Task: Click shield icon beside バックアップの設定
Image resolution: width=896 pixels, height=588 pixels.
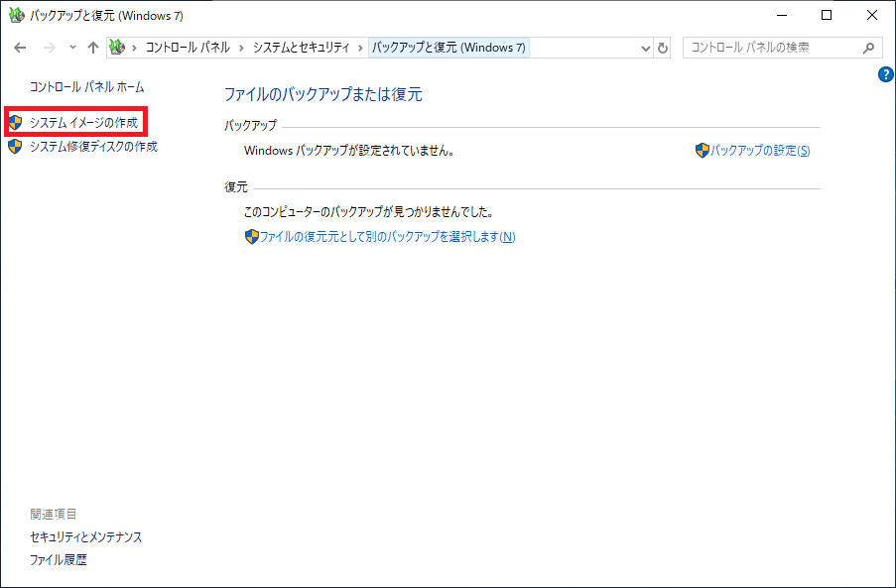Action: point(703,151)
